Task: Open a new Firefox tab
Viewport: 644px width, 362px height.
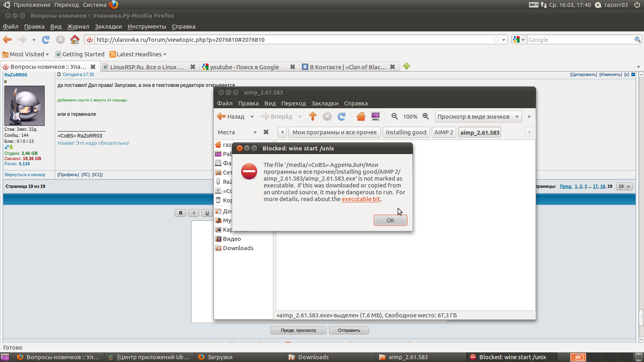Action: tap(407, 66)
